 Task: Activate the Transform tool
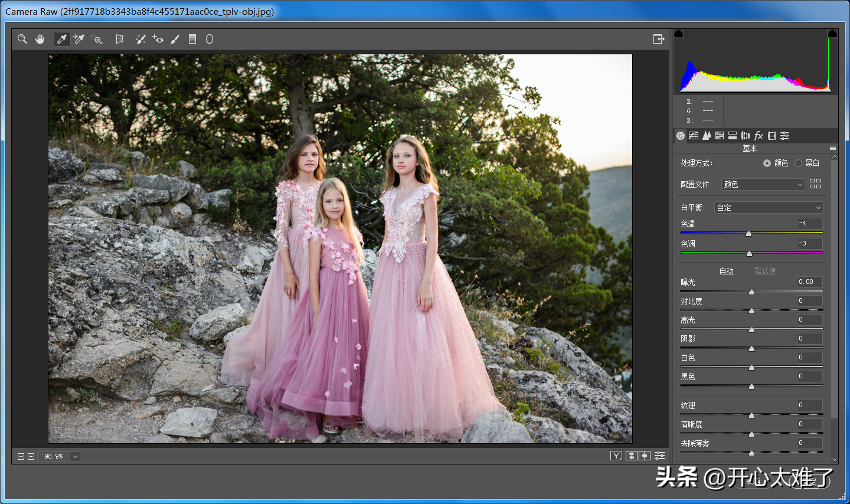pos(119,39)
